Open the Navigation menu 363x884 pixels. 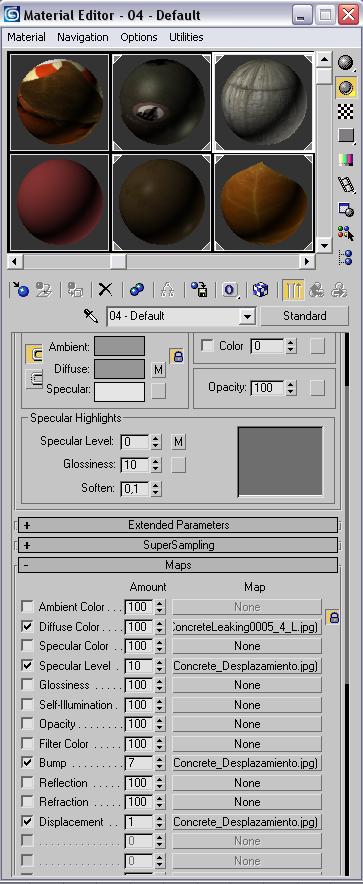pyautogui.click(x=83, y=37)
